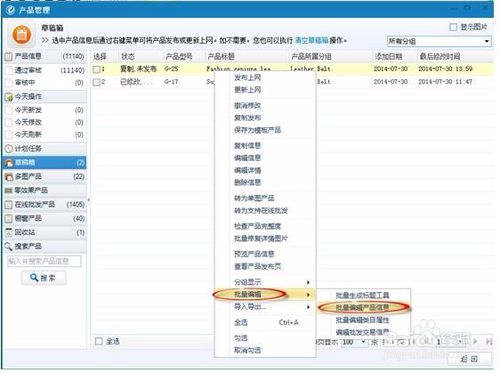Image resolution: width=500 pixels, height=373 pixels.
Task: Open the 所有分组 group dropdown
Action: click(439, 41)
